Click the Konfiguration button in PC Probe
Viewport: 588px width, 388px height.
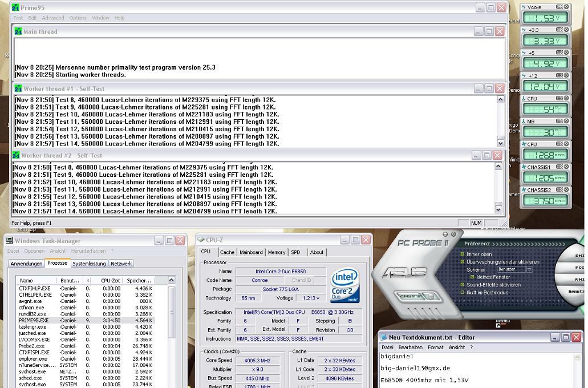tap(411, 296)
